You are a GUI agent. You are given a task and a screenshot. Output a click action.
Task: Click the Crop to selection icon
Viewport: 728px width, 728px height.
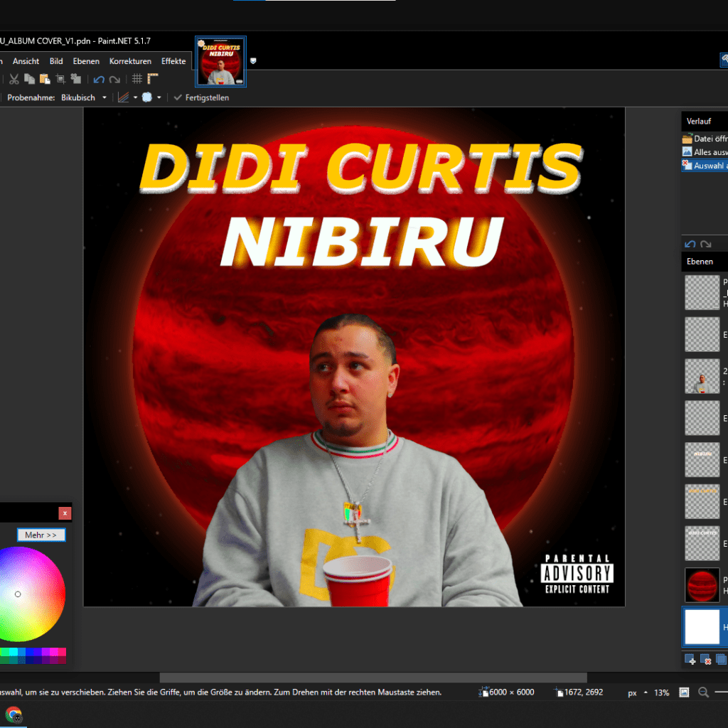(60, 80)
